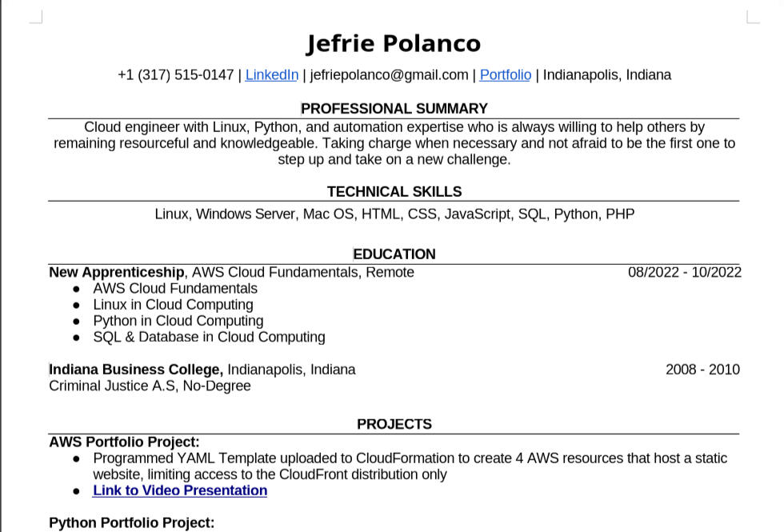Screen dimensions: 784x532
Task: Click the New Apprenticeship bold text
Action: click(x=117, y=272)
